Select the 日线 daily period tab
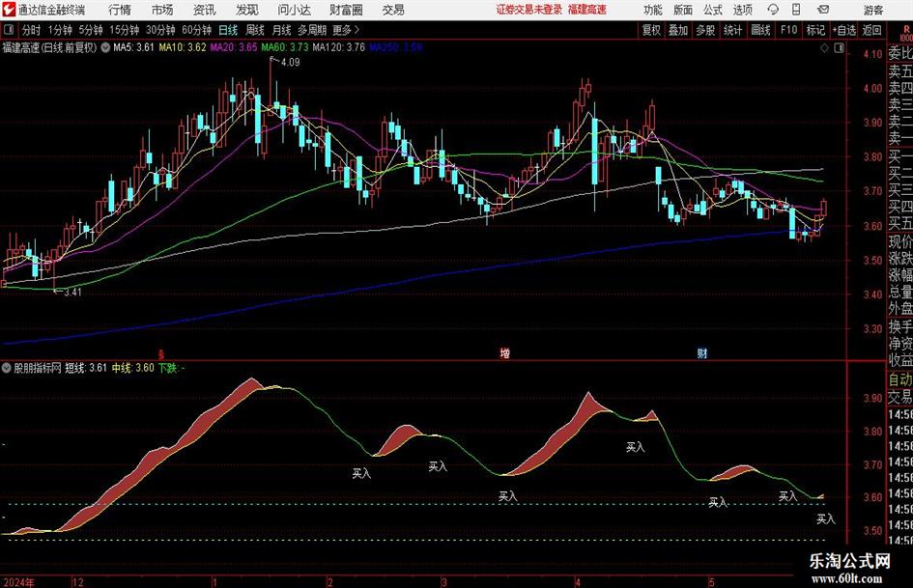 click(228, 30)
